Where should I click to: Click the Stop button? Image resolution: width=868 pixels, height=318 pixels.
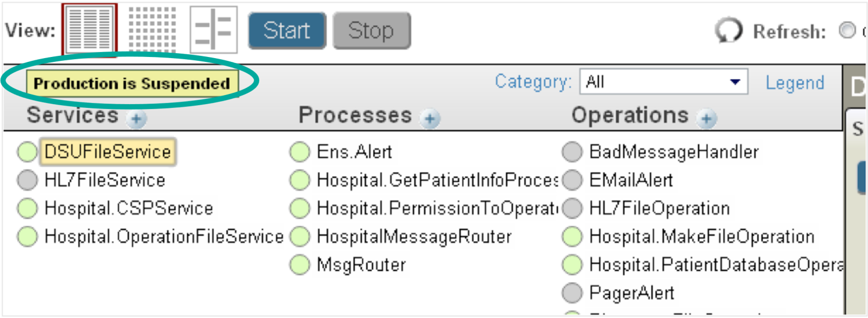pyautogui.click(x=372, y=31)
